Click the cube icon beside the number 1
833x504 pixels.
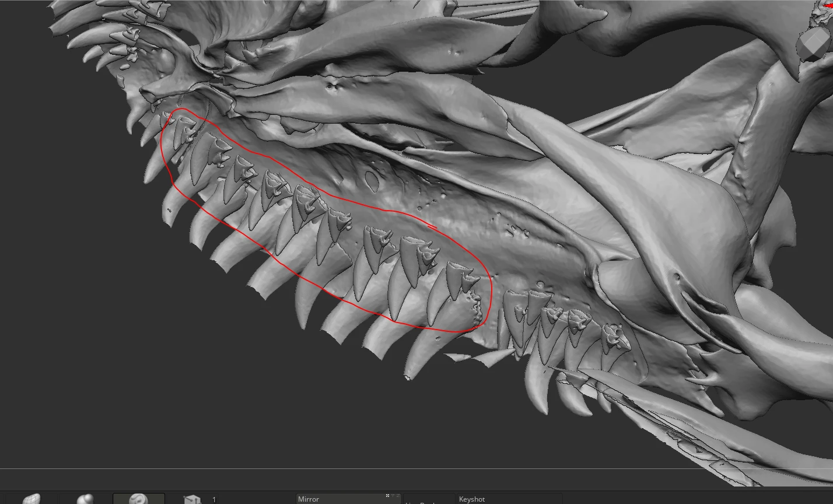click(x=192, y=499)
